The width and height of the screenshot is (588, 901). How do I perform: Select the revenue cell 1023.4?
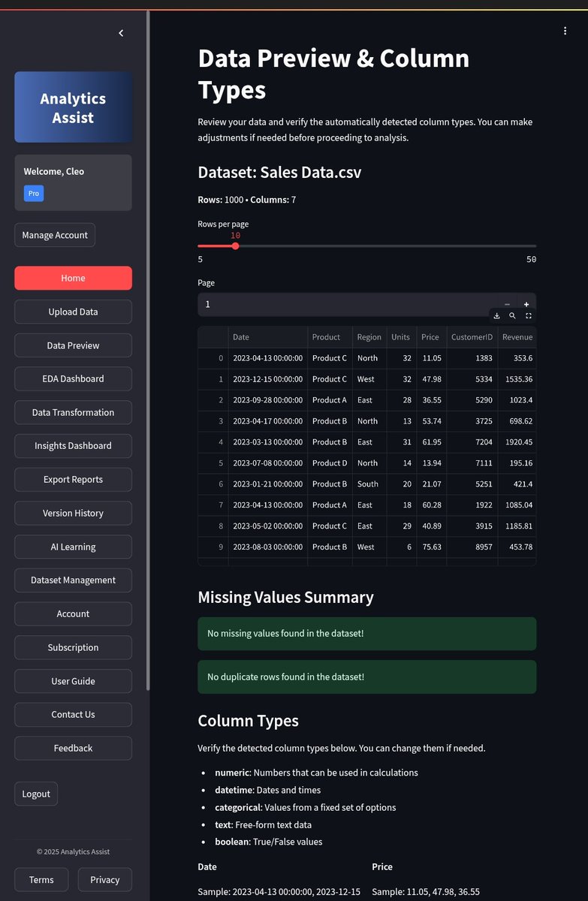[x=517, y=400]
